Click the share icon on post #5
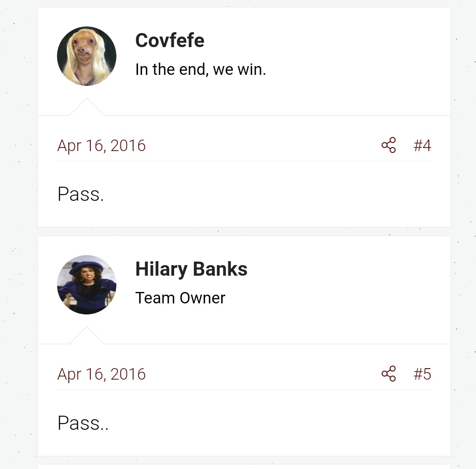The height and width of the screenshot is (469, 476). [x=389, y=373]
